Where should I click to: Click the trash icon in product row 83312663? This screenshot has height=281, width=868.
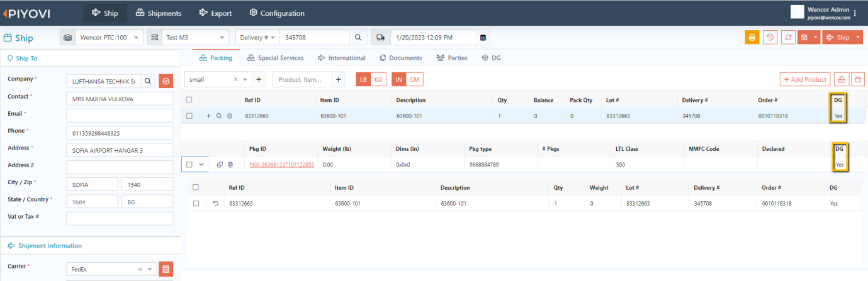click(x=230, y=116)
